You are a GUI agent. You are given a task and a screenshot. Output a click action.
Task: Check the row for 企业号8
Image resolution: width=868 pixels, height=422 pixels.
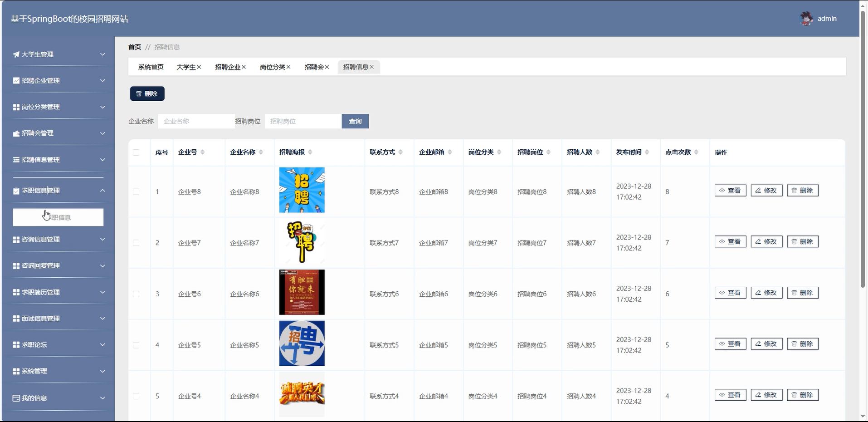[136, 192]
